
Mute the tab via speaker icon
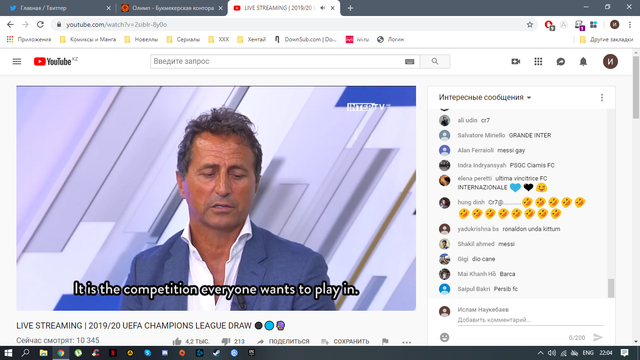click(322, 8)
